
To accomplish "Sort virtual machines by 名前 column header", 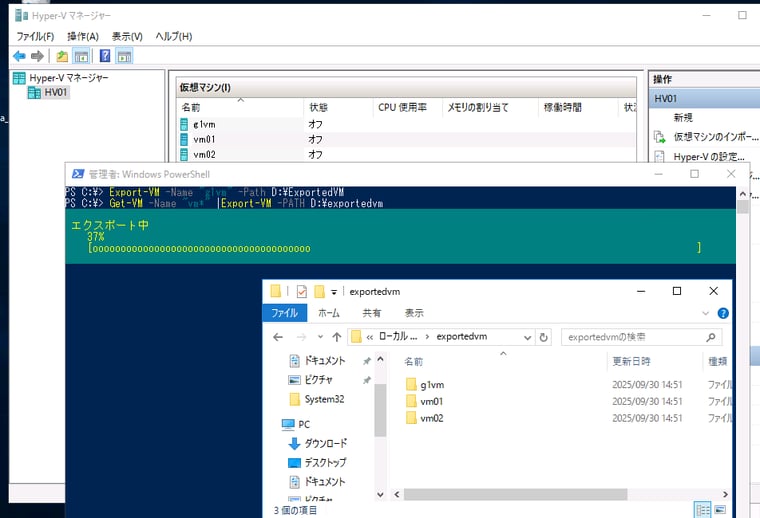I will [240, 108].
